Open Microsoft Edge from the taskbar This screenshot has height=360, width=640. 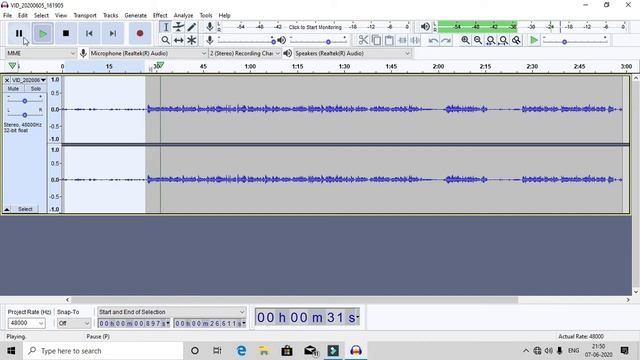click(241, 351)
